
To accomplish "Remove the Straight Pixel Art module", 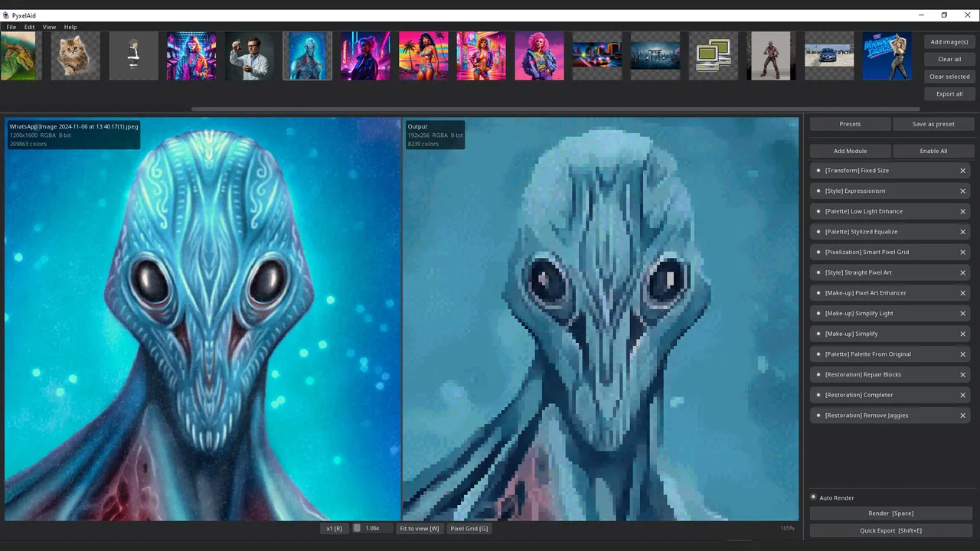I will (962, 272).
